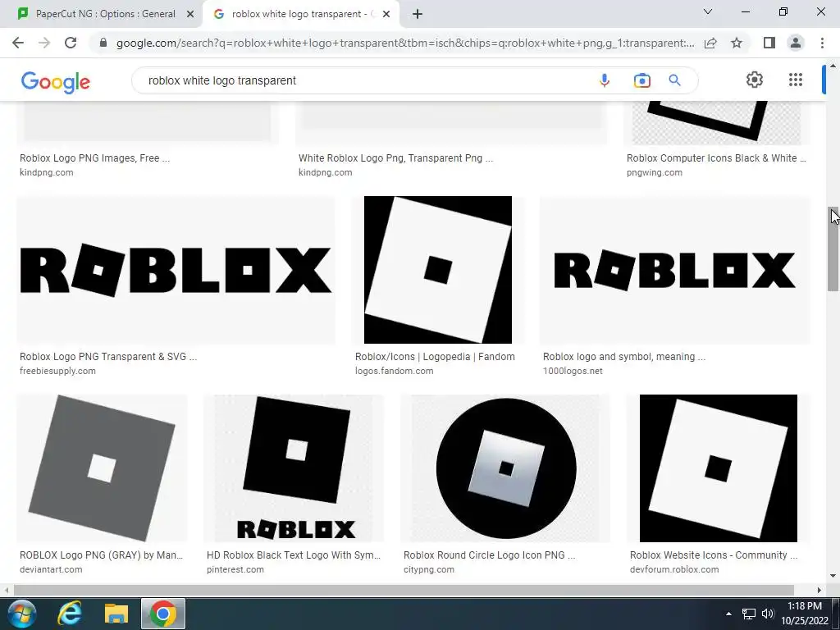Click the 1000logos.net source text
The image size is (840, 630).
tap(573, 372)
